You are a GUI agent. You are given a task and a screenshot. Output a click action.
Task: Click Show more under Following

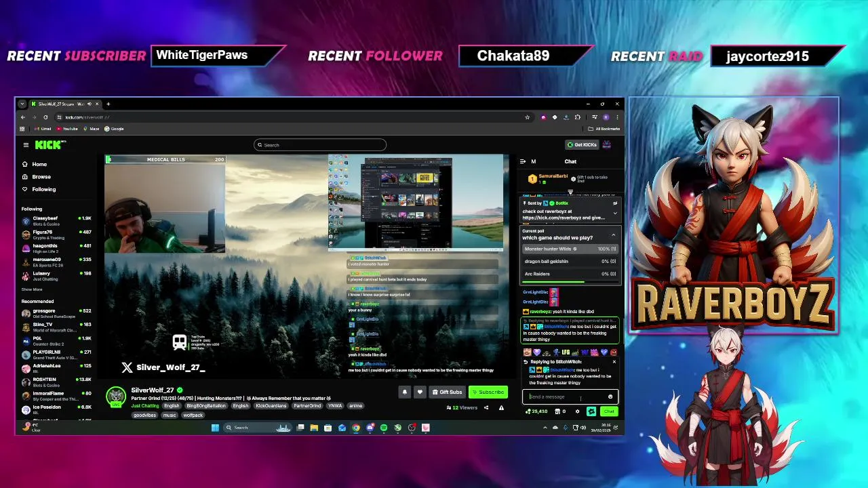coord(32,289)
